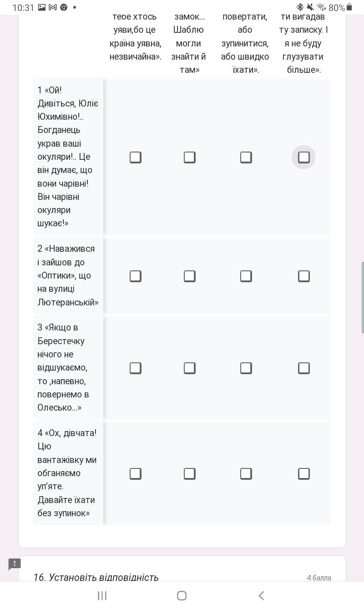Tick row 2 «Наважився» fourth column checkbox
This screenshot has width=364, height=610.
[x=303, y=276]
